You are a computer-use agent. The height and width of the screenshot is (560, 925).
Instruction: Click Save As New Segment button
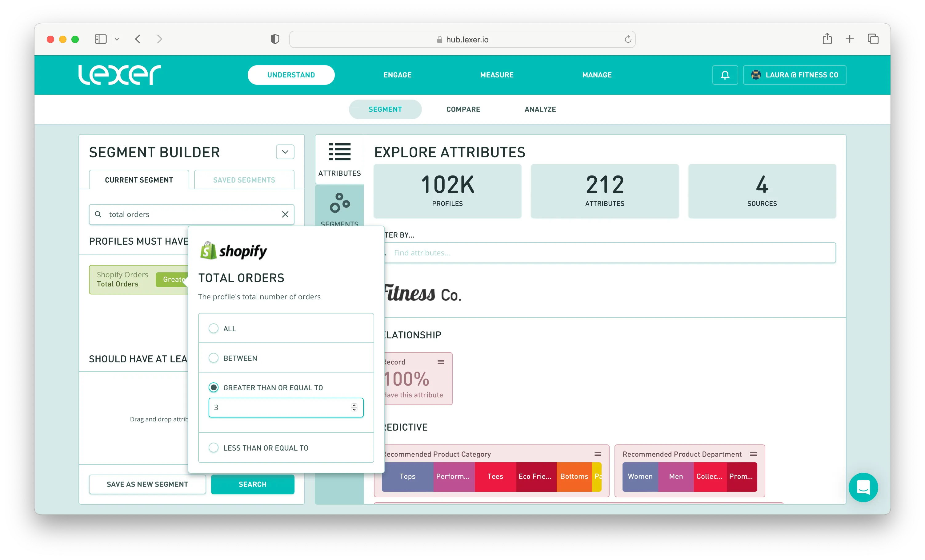tap(147, 484)
